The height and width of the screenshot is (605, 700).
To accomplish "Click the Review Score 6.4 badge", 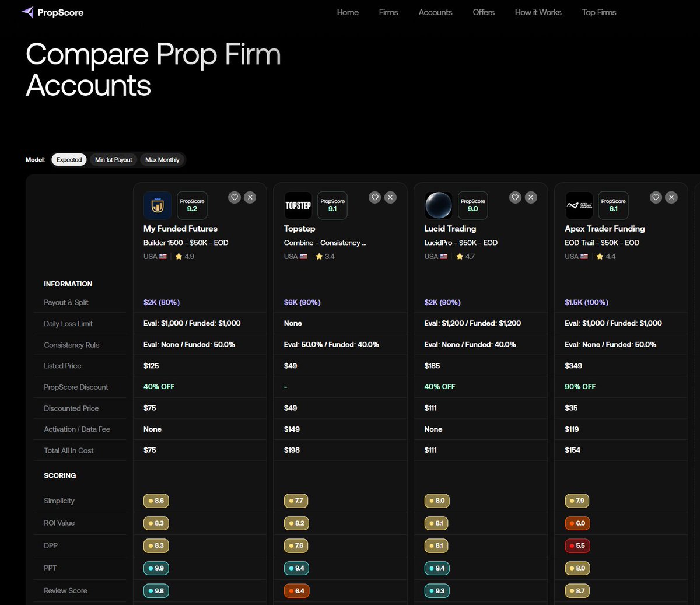I will pos(296,591).
